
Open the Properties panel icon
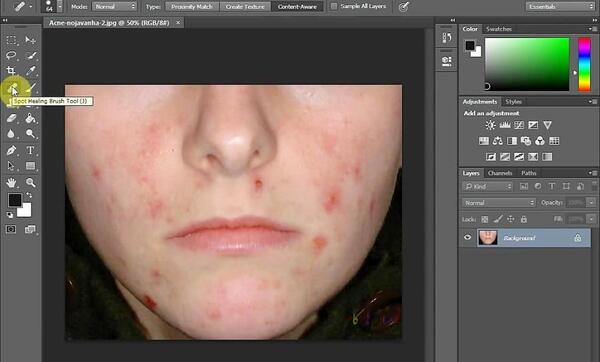(x=446, y=61)
